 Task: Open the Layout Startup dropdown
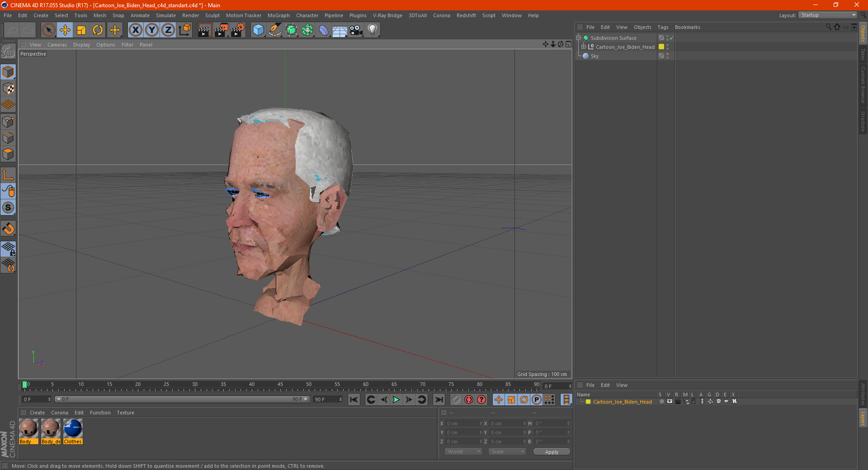(x=828, y=15)
